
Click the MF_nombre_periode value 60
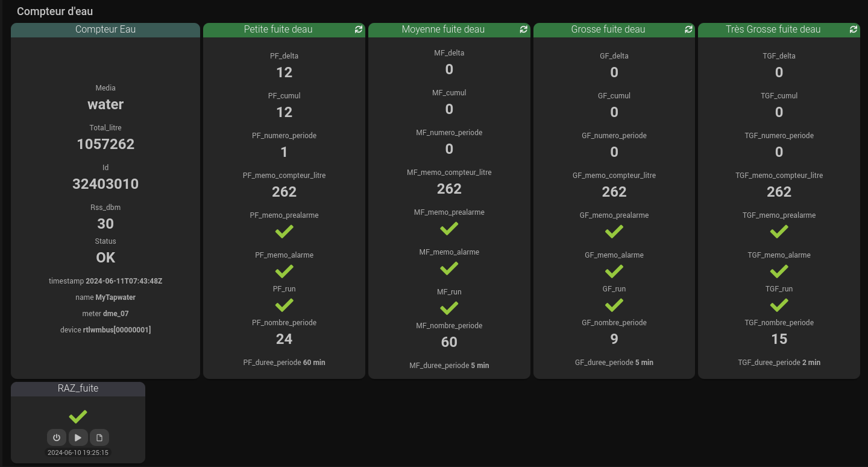pos(449,342)
